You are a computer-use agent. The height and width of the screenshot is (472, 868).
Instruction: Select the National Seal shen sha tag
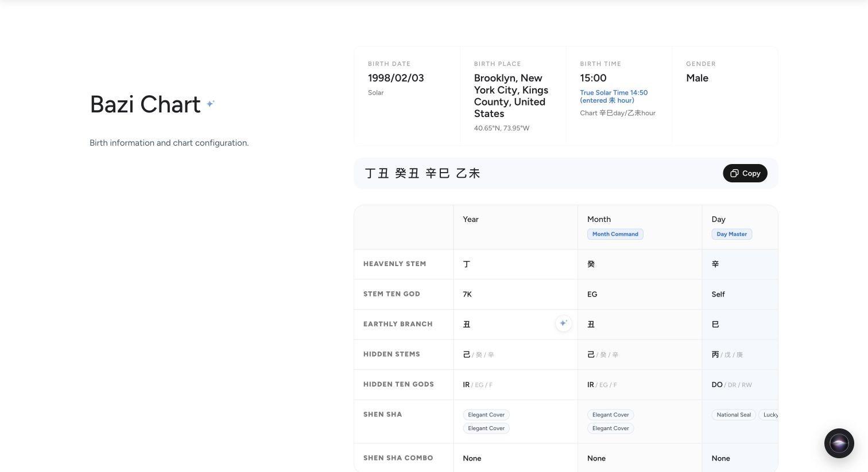(x=734, y=415)
